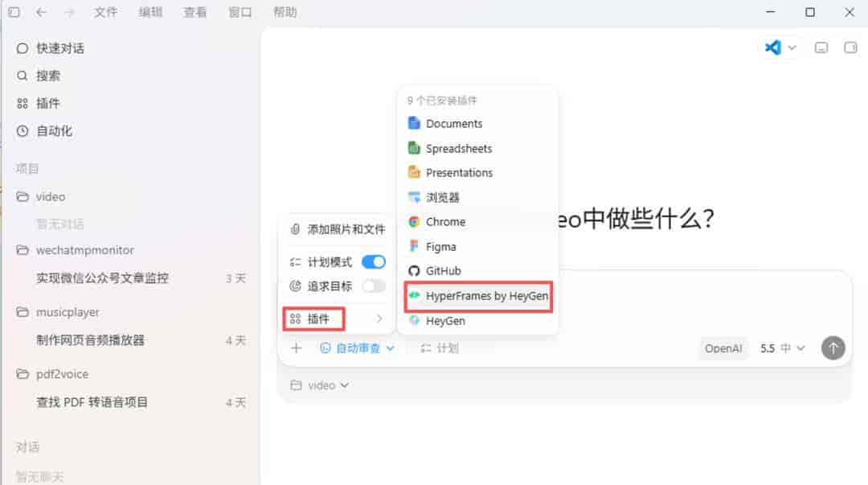Select HyperFrames by HeyGen plugin
Viewport: 868px width, 485px height.
(x=479, y=296)
